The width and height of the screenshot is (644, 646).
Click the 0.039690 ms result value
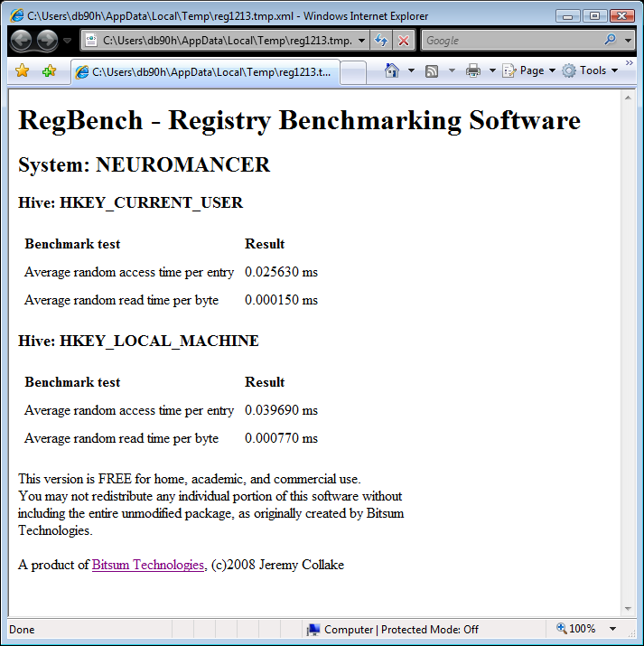(x=281, y=410)
